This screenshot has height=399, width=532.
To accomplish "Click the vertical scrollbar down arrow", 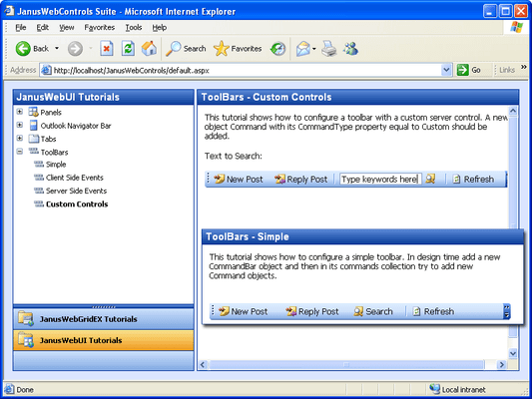I will click(x=513, y=353).
